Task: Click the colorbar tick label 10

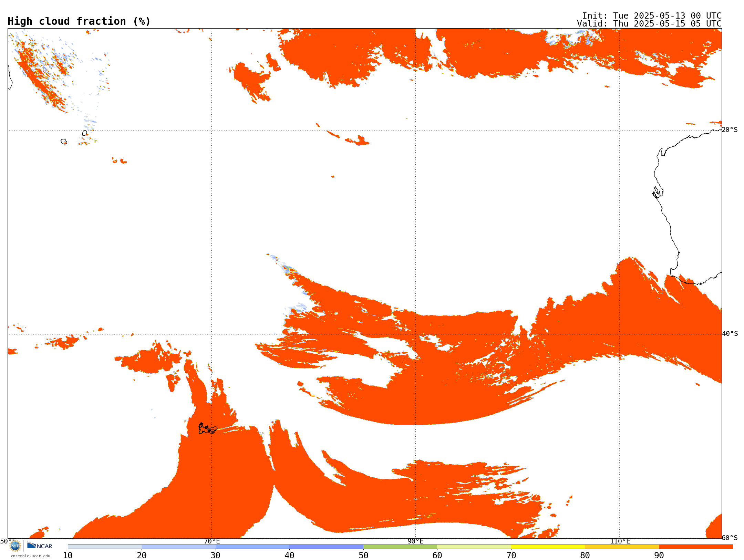Action: [x=68, y=556]
